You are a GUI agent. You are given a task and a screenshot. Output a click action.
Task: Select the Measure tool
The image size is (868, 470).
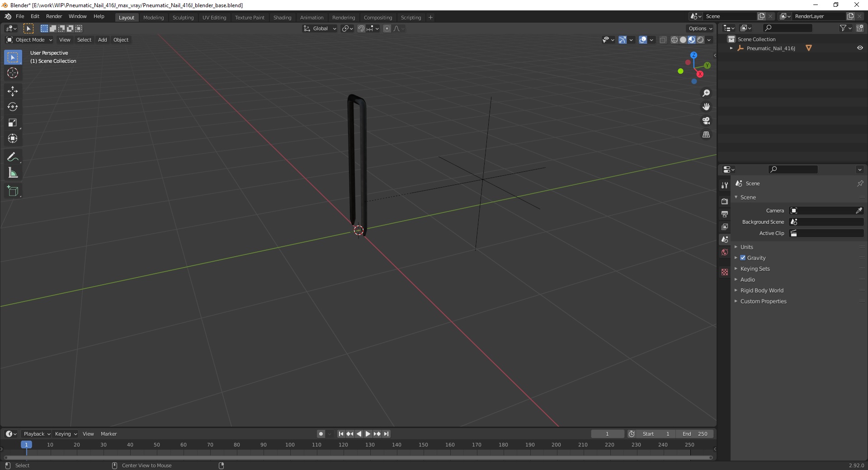(x=13, y=173)
